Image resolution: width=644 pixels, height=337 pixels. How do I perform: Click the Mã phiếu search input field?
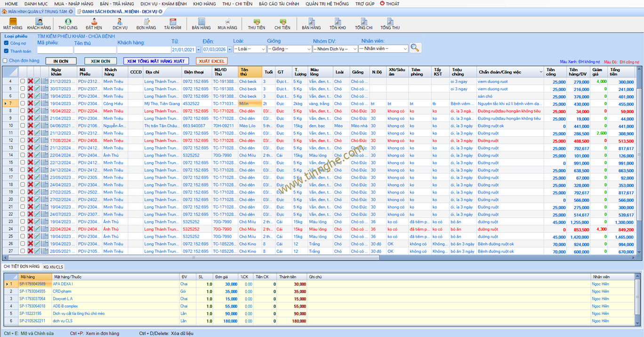pyautogui.click(x=55, y=50)
